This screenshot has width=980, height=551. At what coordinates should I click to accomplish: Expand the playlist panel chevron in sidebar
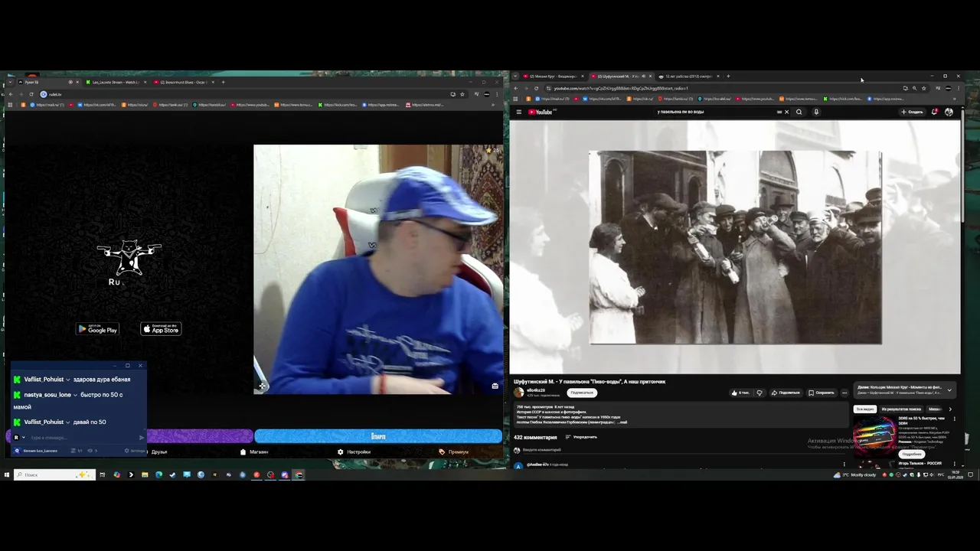tap(949, 390)
